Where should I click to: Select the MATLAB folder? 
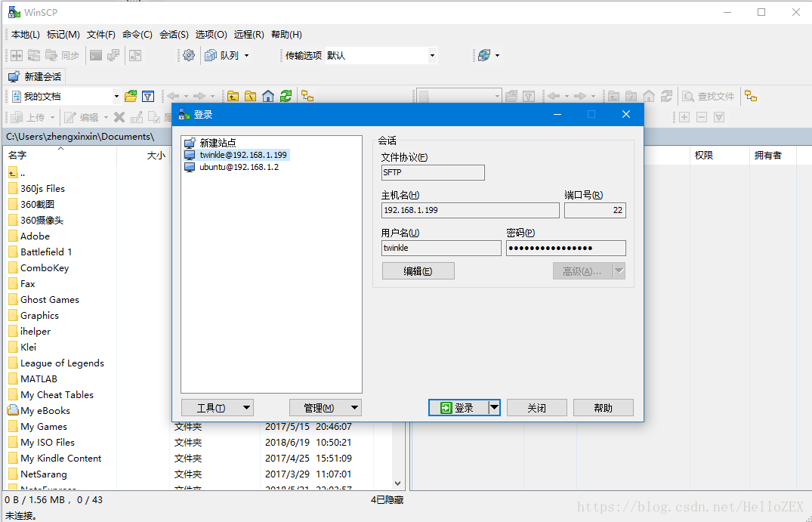point(39,379)
